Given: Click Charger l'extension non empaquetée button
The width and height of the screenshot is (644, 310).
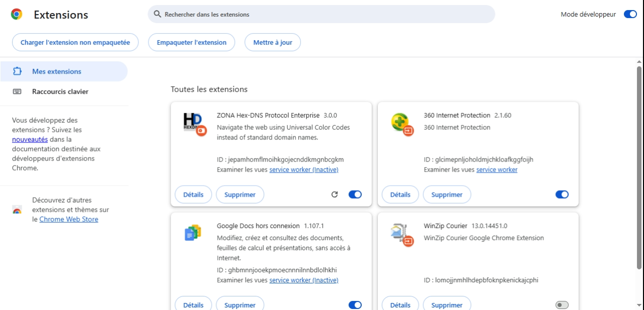Looking at the screenshot, I should coord(75,42).
